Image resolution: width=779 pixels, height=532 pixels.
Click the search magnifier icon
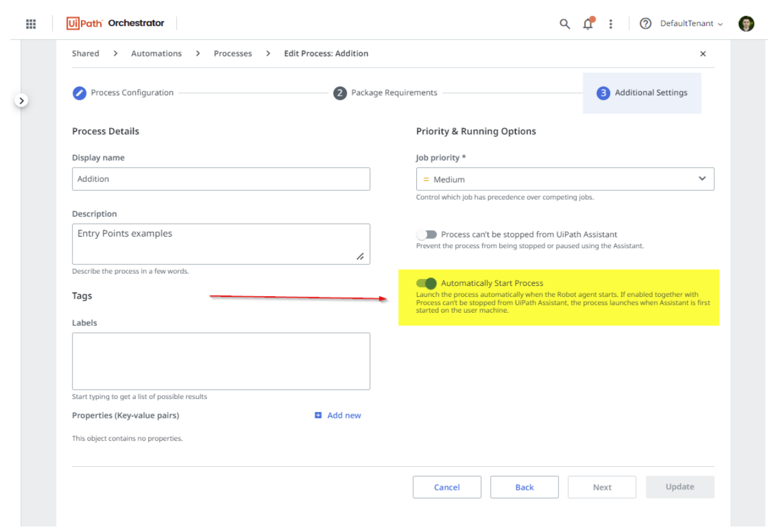point(564,24)
